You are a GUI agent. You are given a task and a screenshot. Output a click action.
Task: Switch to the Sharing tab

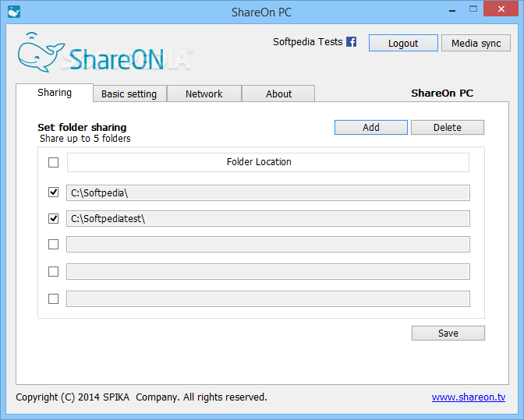click(55, 93)
